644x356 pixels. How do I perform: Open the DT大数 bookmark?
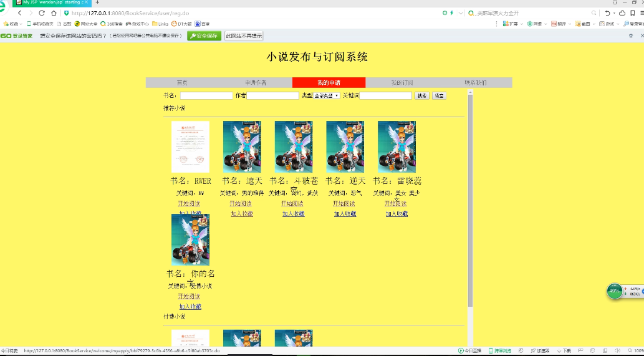tap(181, 24)
